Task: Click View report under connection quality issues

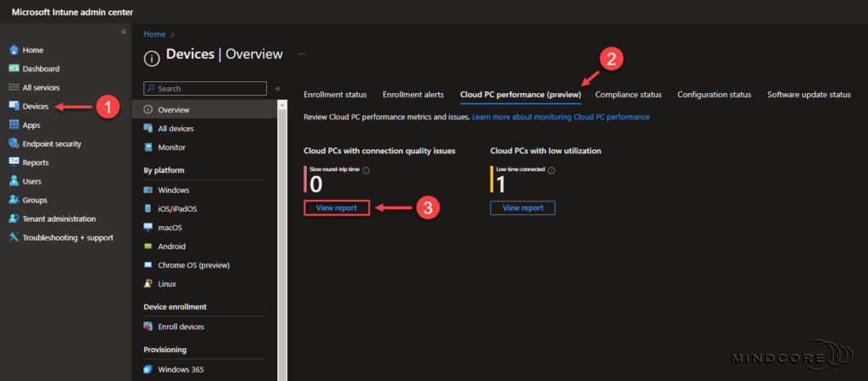Action: pos(337,208)
